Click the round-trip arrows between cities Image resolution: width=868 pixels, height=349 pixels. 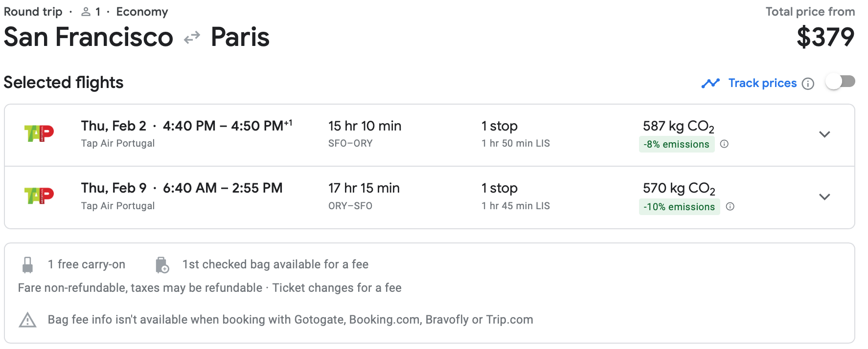[x=192, y=38]
